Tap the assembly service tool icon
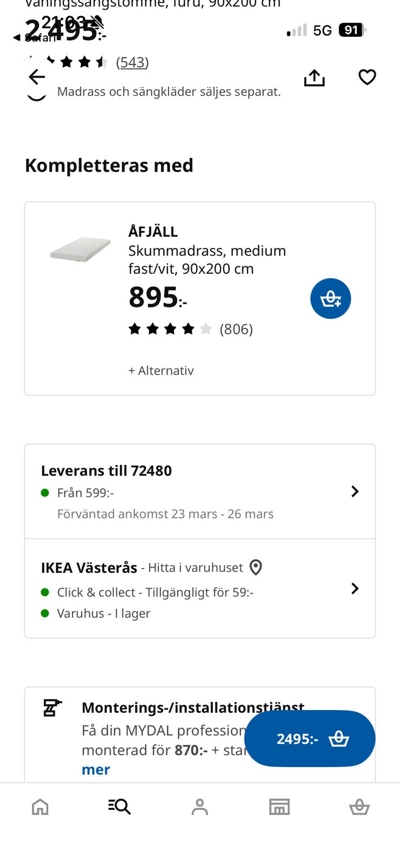Screen dimensions: 400x868 [x=53, y=708]
